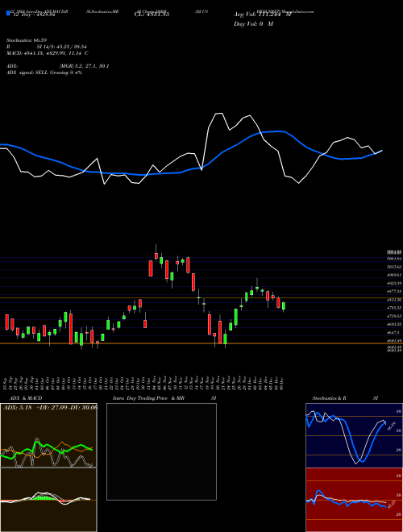Click the '(MGR) 5.2, 27.1, 30.1' ADX values
This screenshot has width=403, height=532.
(x=84, y=66)
